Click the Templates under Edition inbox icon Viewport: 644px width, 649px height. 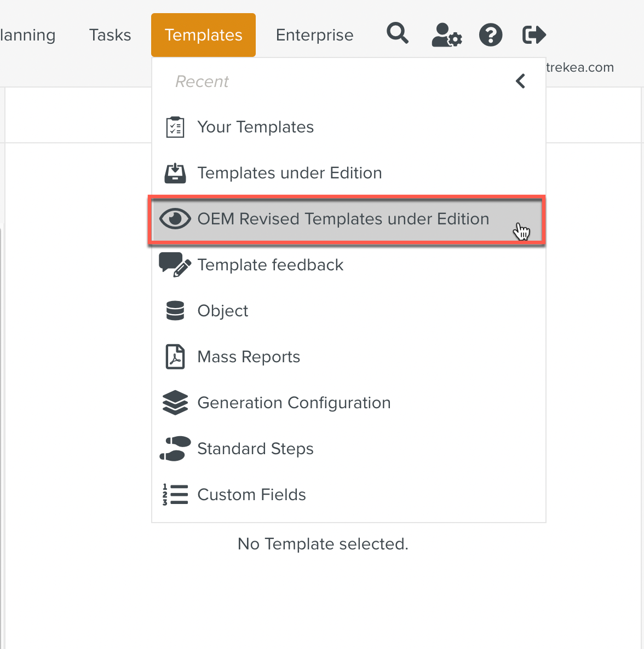click(x=175, y=173)
